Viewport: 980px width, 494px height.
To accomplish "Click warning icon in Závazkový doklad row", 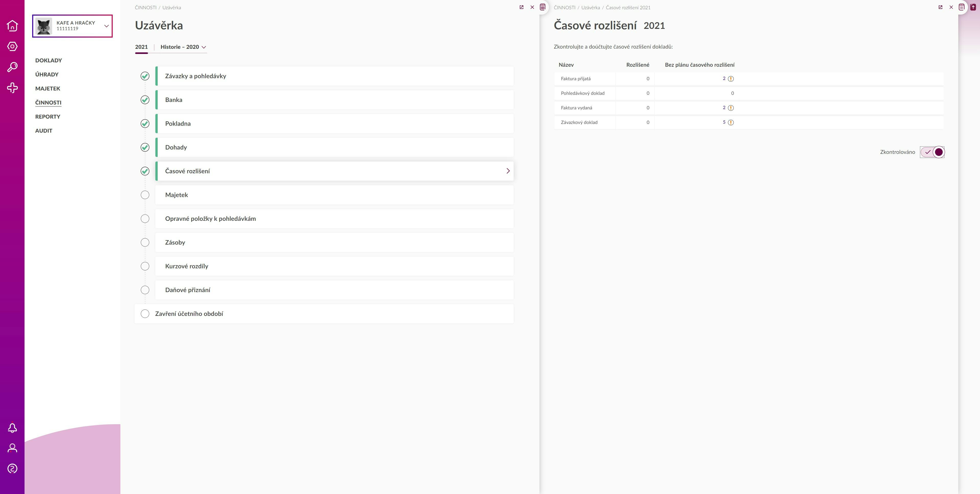I will [731, 123].
